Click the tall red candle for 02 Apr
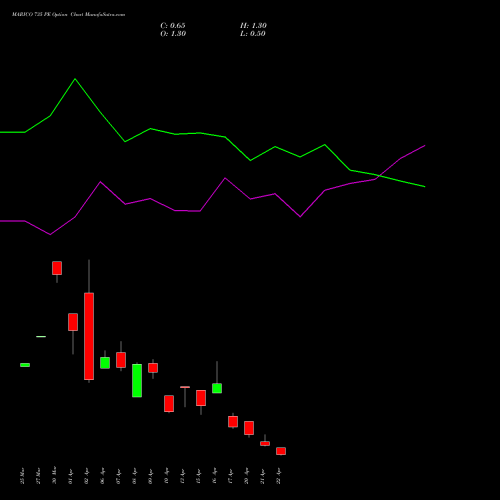Viewport: 500px width, 500px height. coord(89,336)
